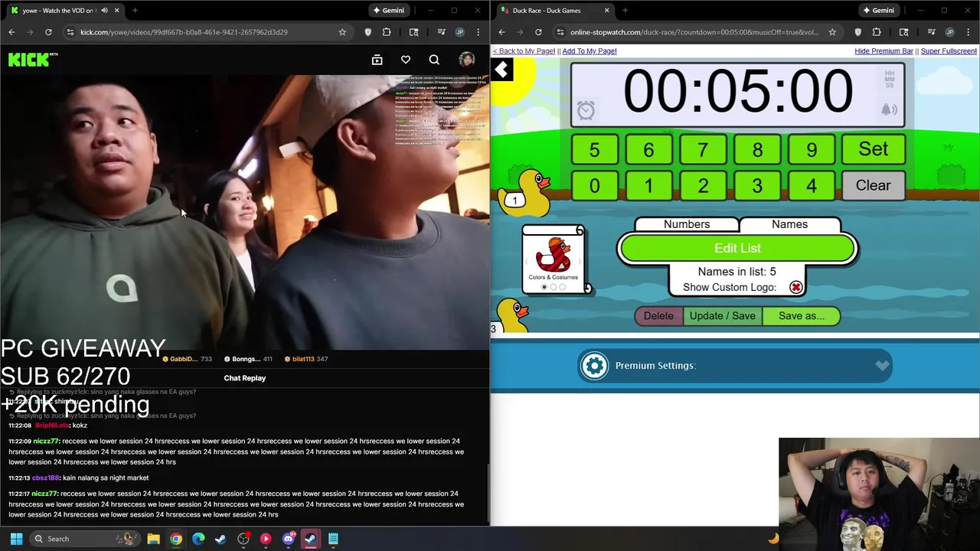The image size is (980, 551).
Task: Click the taskbar Search box
Action: click(x=86, y=539)
